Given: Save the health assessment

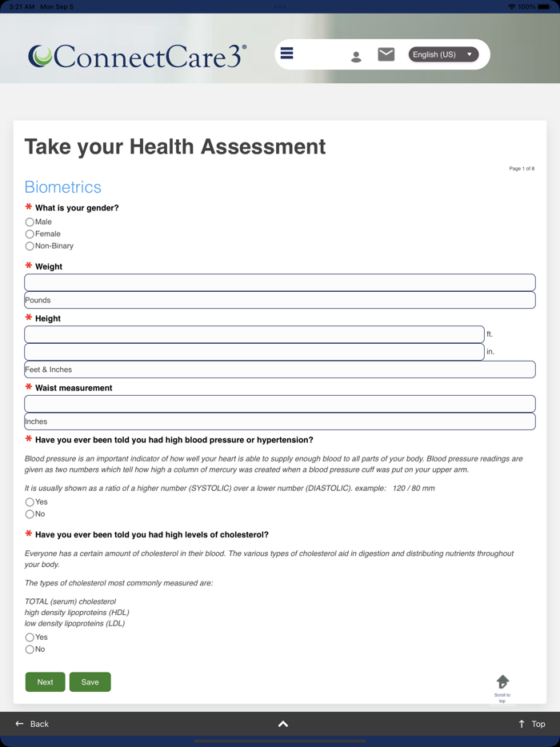Looking at the screenshot, I should (x=90, y=681).
